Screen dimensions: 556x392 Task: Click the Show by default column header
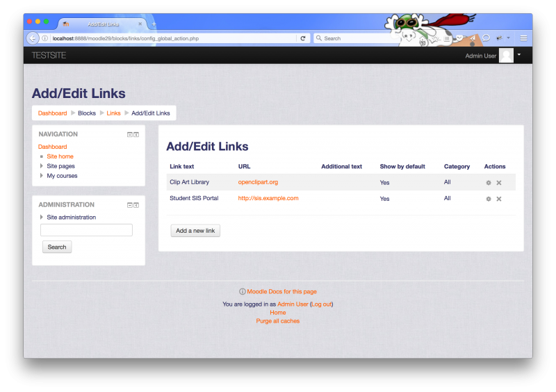tap(402, 166)
